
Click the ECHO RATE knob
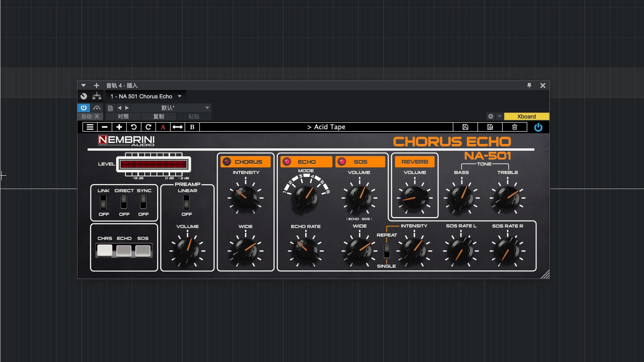[x=306, y=251]
